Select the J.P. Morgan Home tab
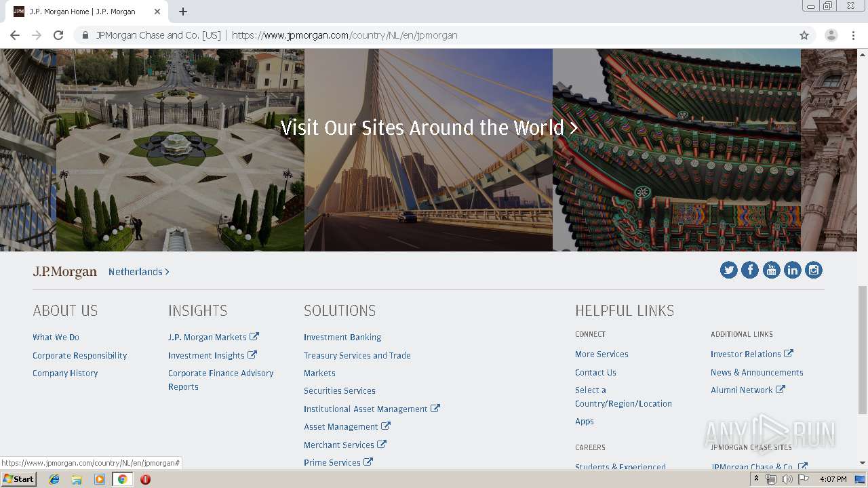 point(87,12)
